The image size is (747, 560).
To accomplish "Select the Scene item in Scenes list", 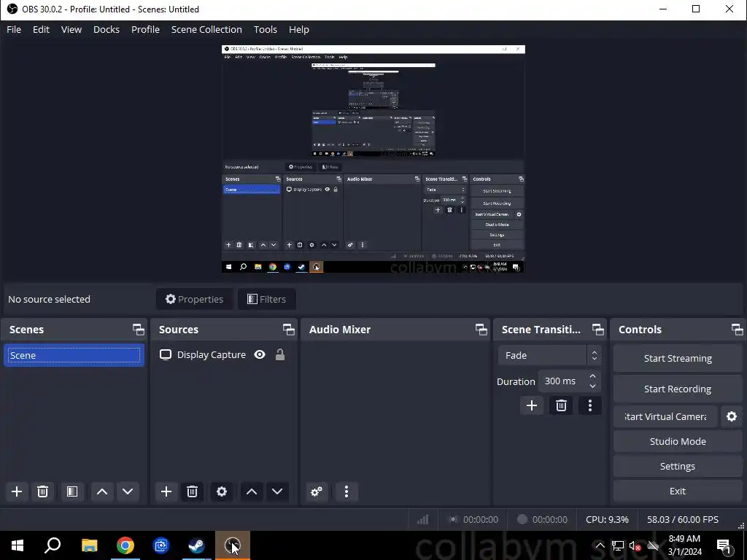I will click(74, 355).
